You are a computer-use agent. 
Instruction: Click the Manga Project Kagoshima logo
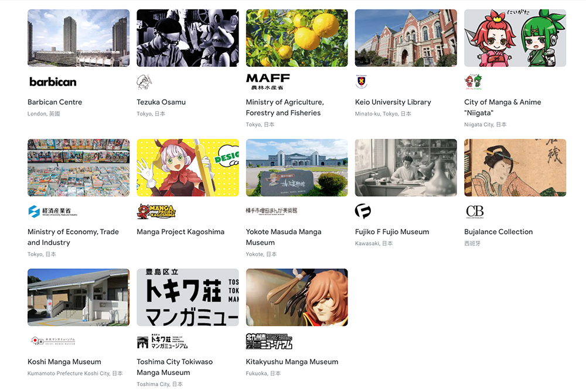(x=156, y=211)
